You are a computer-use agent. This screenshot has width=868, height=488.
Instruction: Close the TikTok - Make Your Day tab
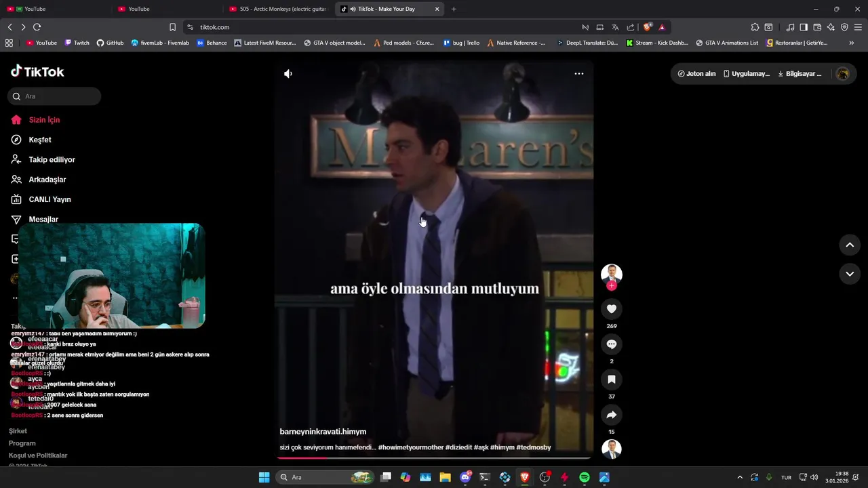point(437,9)
